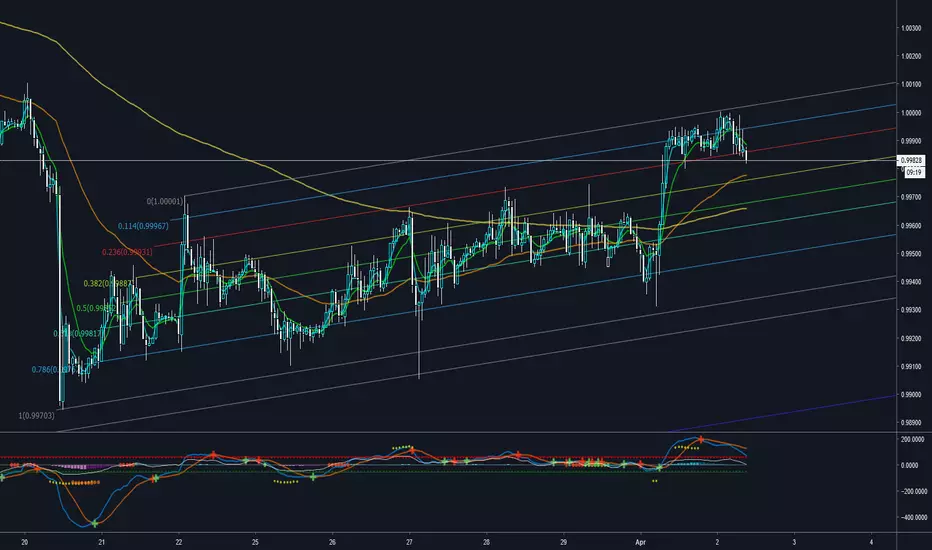
Task: Click date 3 on time axis
Action: tap(794, 542)
